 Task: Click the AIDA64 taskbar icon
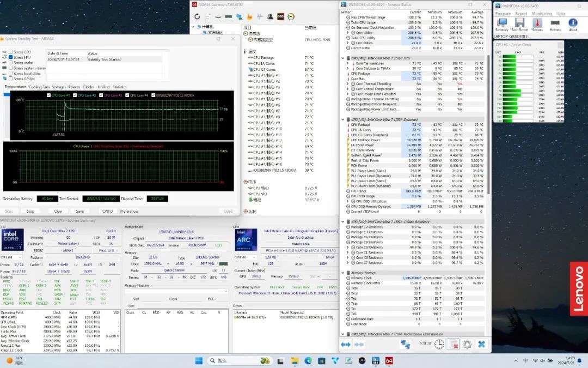click(x=389, y=360)
